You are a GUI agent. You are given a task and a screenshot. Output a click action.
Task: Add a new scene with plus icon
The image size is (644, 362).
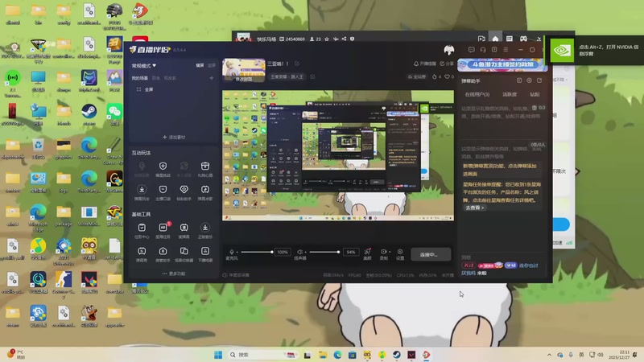[212, 78]
